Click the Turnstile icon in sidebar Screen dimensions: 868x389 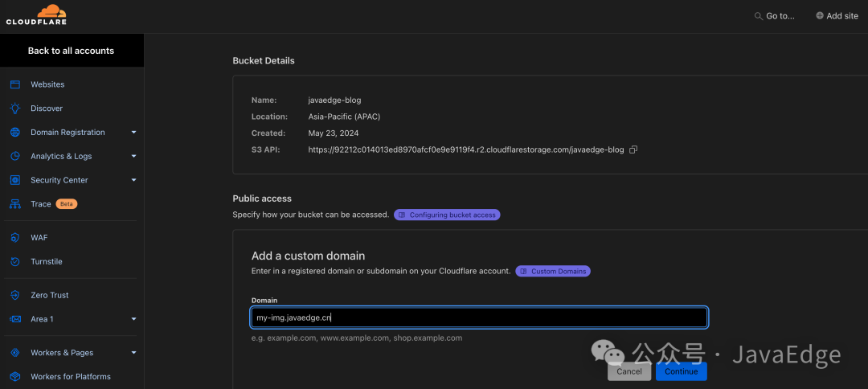point(15,261)
